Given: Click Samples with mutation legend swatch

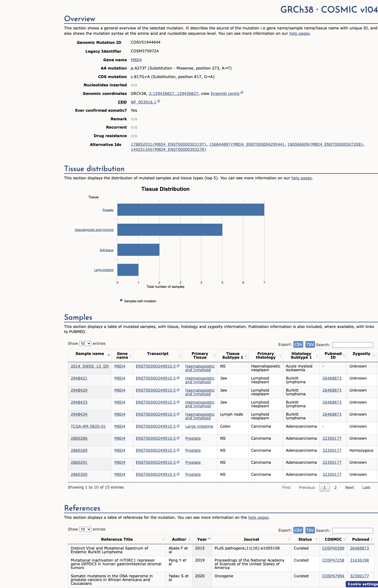Looking at the screenshot, I should [121, 300].
